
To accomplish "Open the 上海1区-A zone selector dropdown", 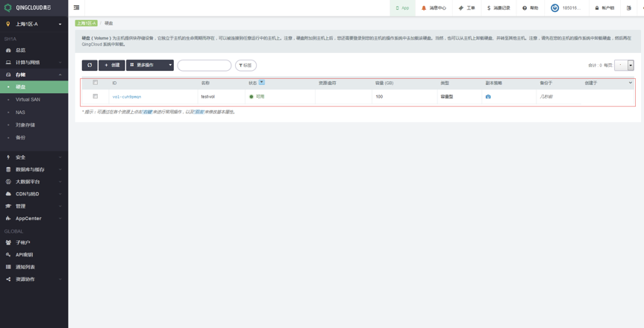I will tap(34, 24).
